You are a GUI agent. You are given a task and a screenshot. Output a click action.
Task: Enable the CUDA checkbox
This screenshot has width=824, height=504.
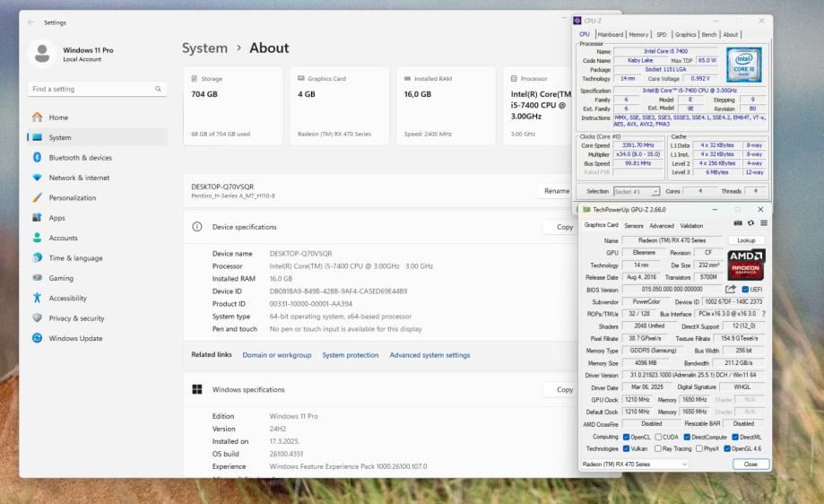[x=660, y=437]
